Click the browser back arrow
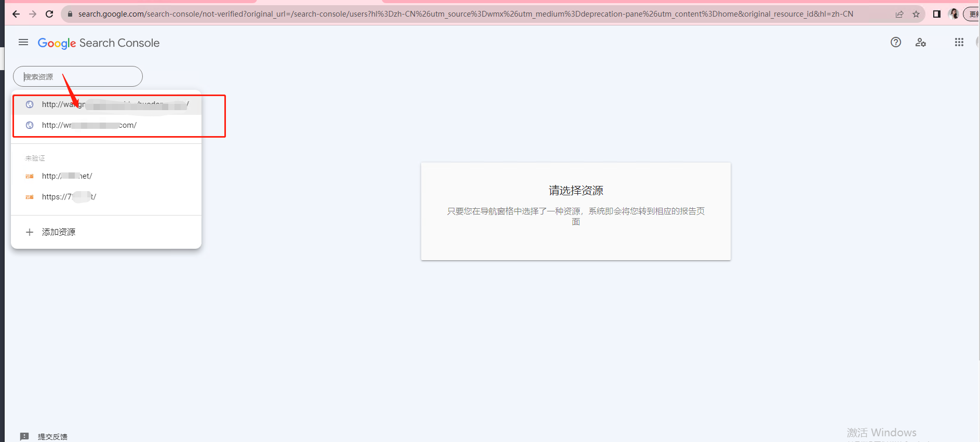 pos(16,14)
